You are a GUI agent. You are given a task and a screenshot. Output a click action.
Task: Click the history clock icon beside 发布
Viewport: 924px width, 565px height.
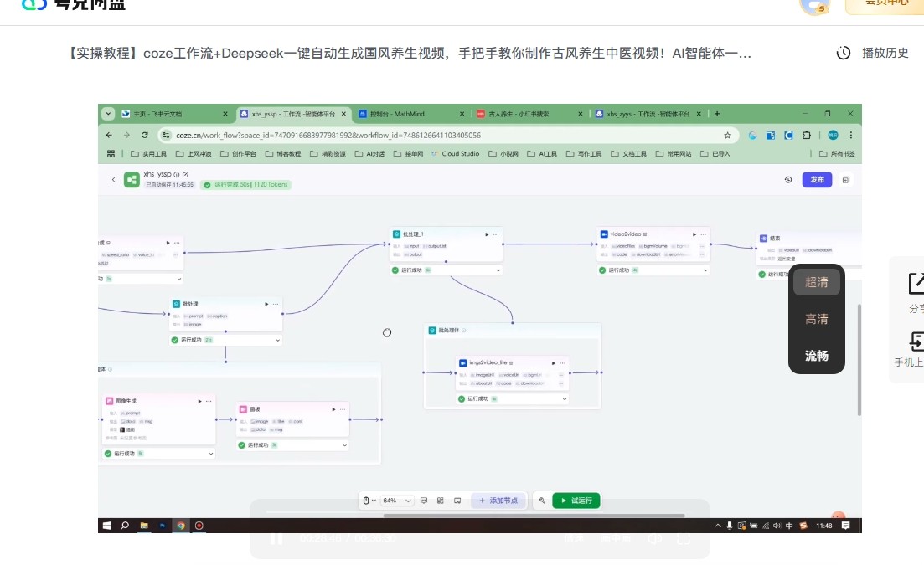787,180
